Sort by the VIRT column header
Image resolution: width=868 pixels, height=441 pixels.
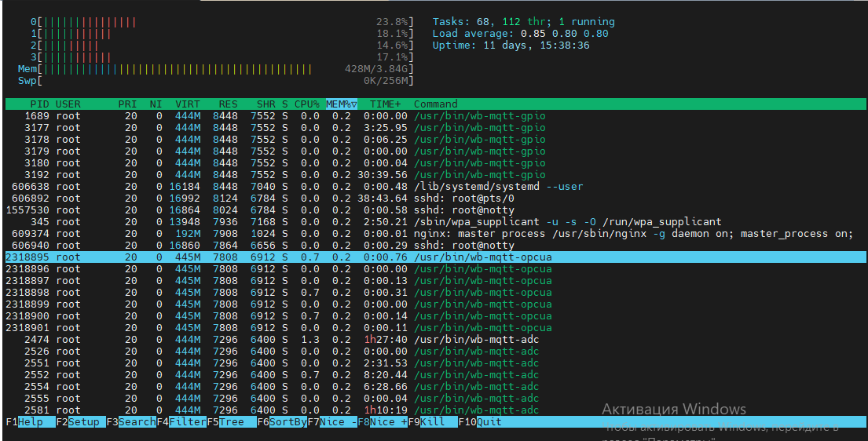(188, 104)
